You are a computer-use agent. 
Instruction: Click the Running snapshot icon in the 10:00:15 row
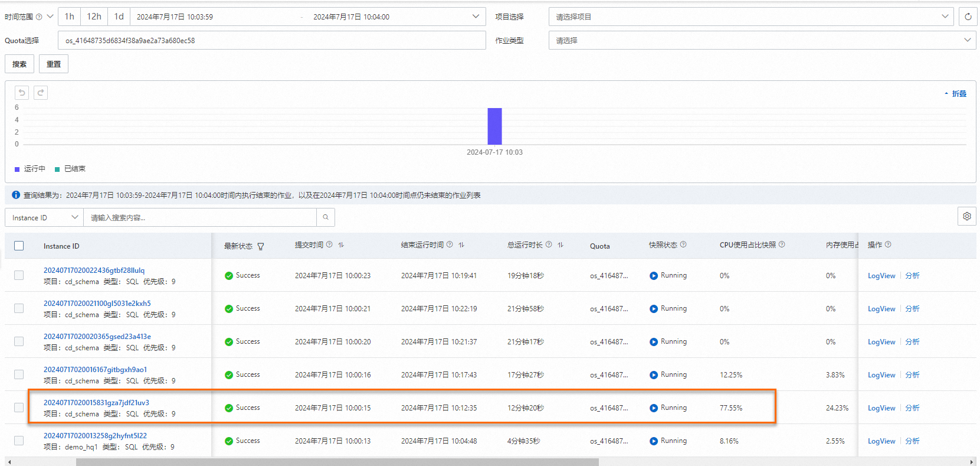point(654,408)
